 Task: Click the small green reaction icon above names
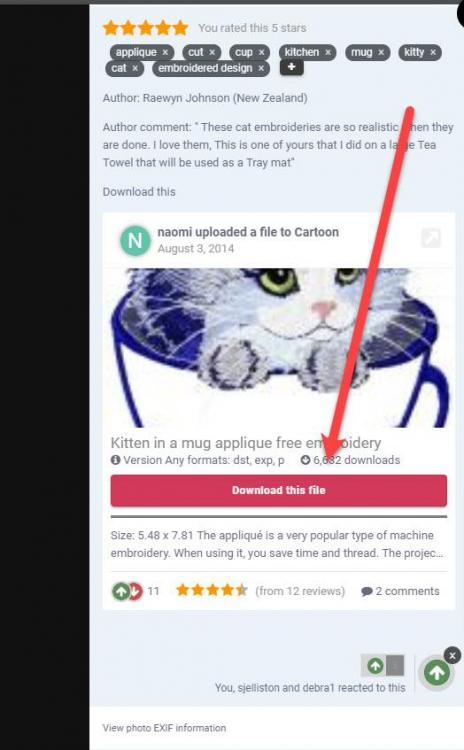click(x=375, y=665)
